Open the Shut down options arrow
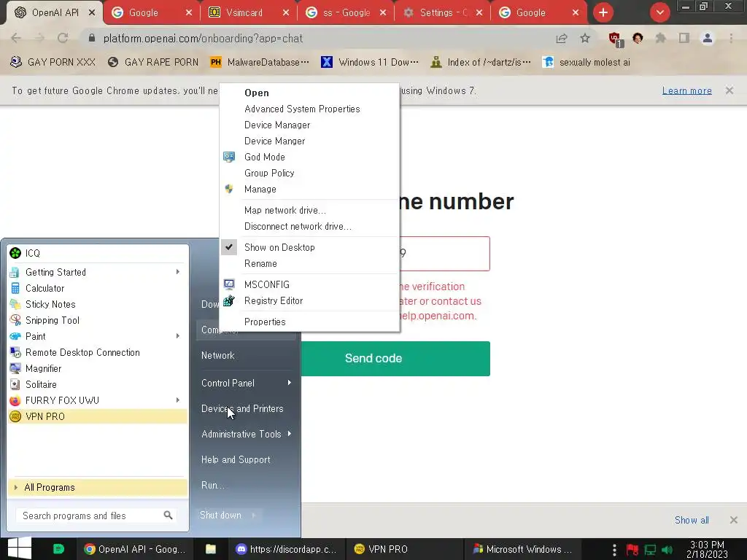This screenshot has height=560, width=747. (x=254, y=515)
